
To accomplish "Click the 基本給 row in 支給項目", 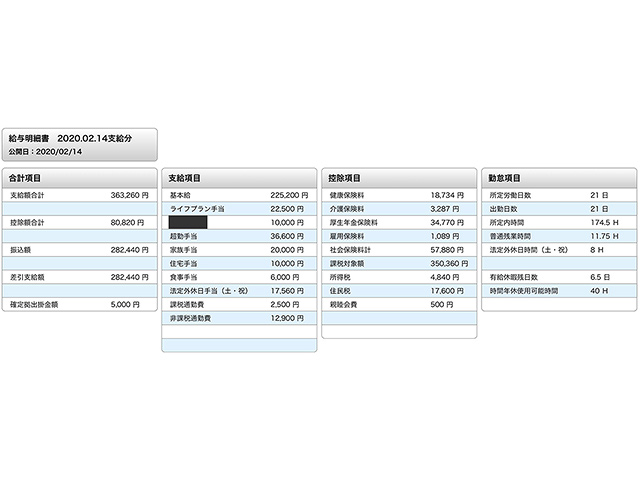I will [238, 195].
